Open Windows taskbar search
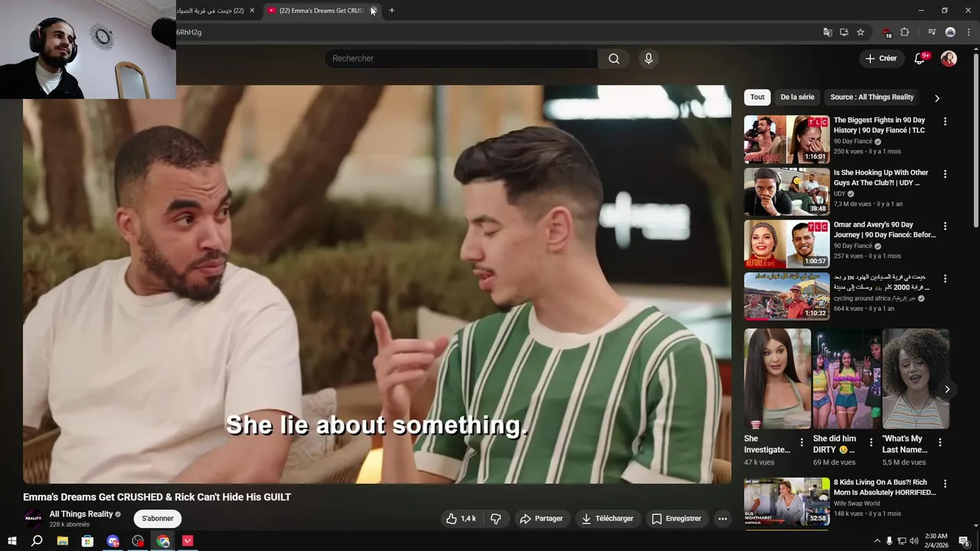 click(37, 541)
